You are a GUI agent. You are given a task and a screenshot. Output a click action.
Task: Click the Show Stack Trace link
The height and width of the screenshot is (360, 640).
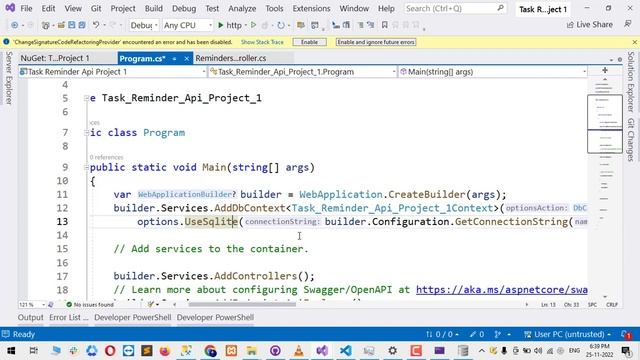(x=262, y=42)
